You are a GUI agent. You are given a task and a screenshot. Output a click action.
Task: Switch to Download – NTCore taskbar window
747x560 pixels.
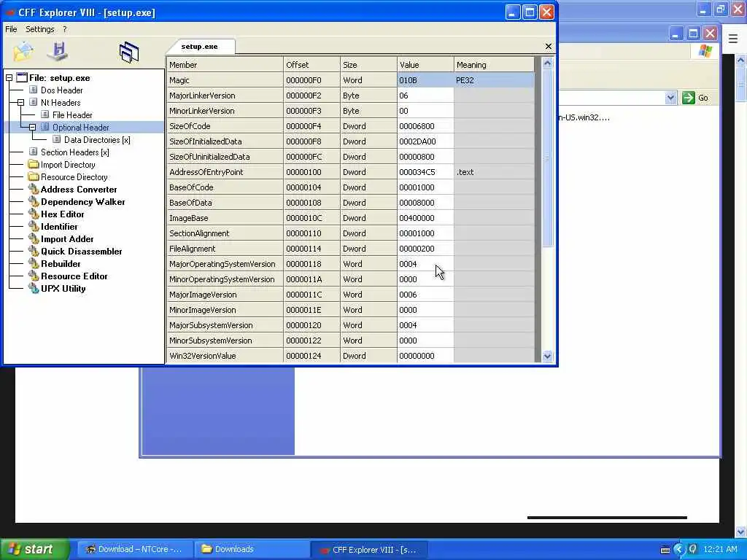(x=135, y=550)
